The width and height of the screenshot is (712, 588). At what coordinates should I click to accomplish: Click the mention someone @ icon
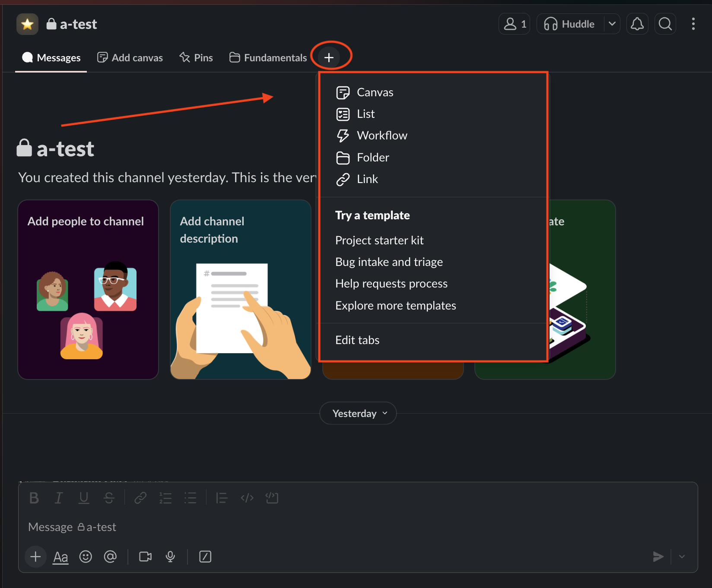tap(110, 557)
